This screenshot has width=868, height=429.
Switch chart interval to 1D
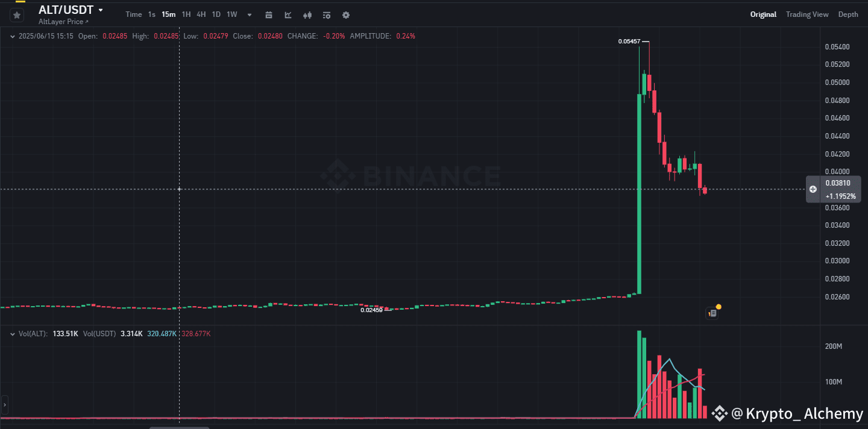pos(216,14)
